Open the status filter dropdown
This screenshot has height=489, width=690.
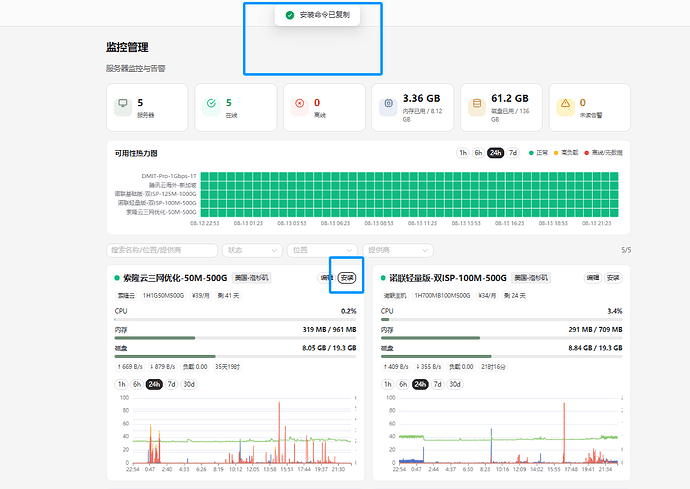coord(252,250)
